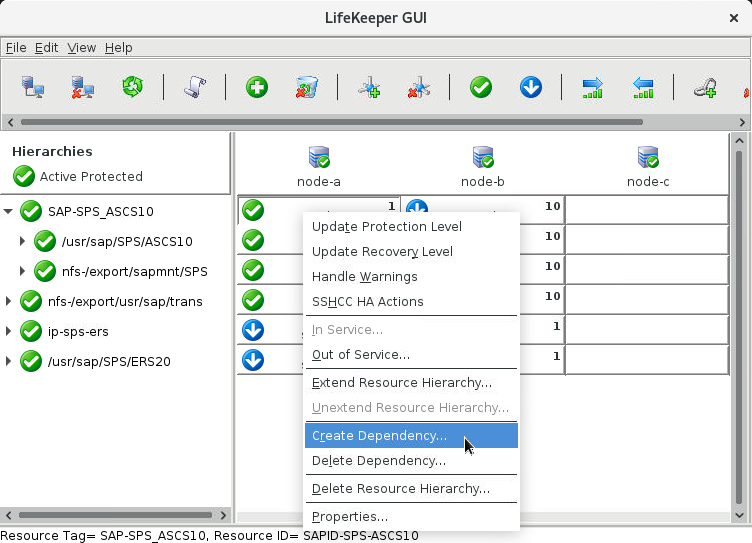The height and width of the screenshot is (543, 752).
Task: Select SAP-SPS_ASCS10 tree label
Action: pyautogui.click(x=101, y=212)
